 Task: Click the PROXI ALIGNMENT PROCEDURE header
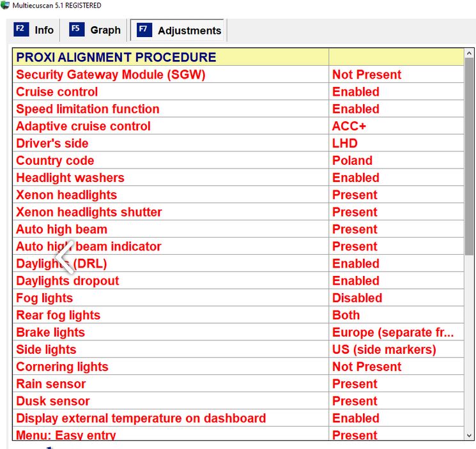[116, 57]
